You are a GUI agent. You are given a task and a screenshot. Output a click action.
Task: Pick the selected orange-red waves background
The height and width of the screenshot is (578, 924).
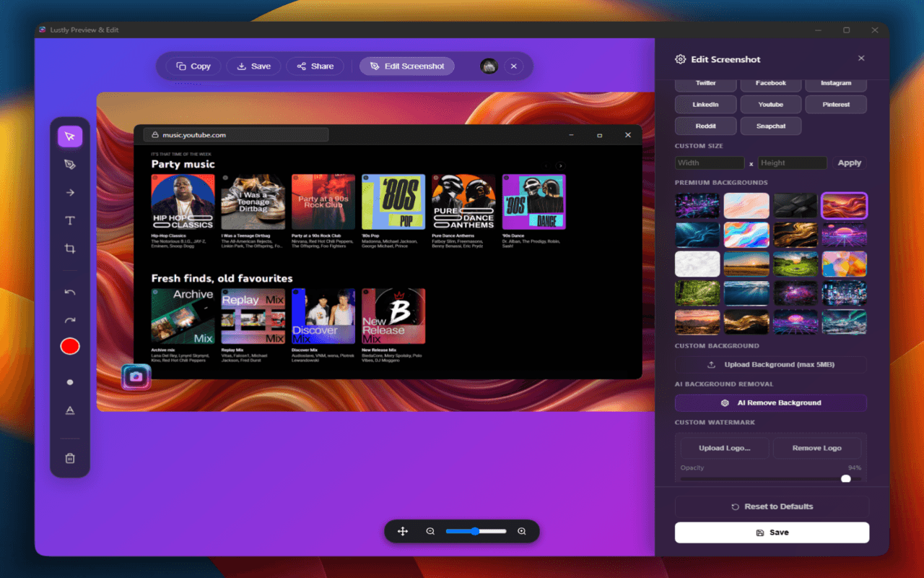[x=845, y=205]
